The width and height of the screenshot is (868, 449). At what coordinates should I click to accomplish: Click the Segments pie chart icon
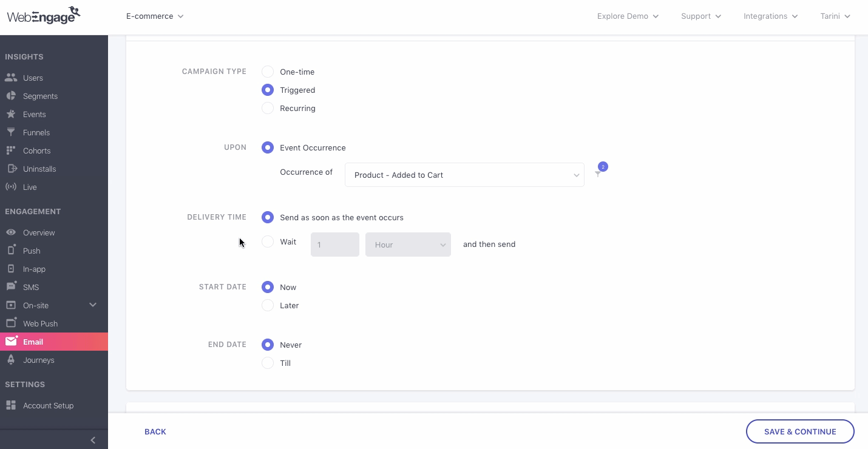[11, 96]
